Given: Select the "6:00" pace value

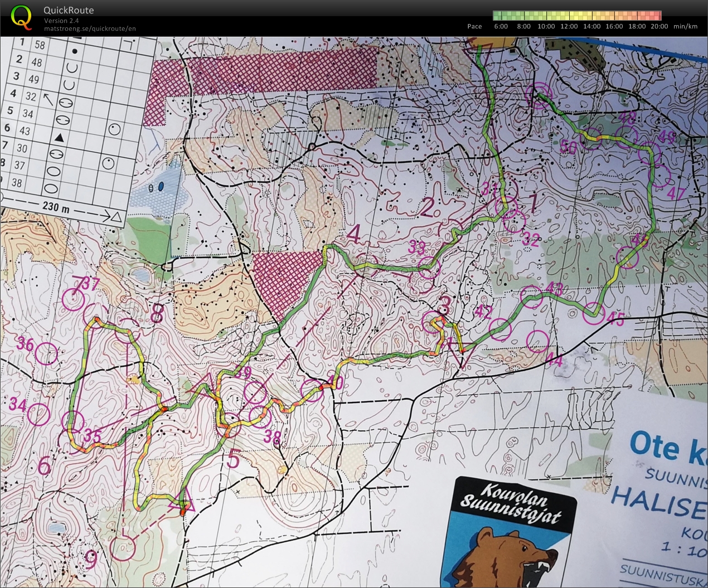Looking at the screenshot, I should click(x=501, y=26).
